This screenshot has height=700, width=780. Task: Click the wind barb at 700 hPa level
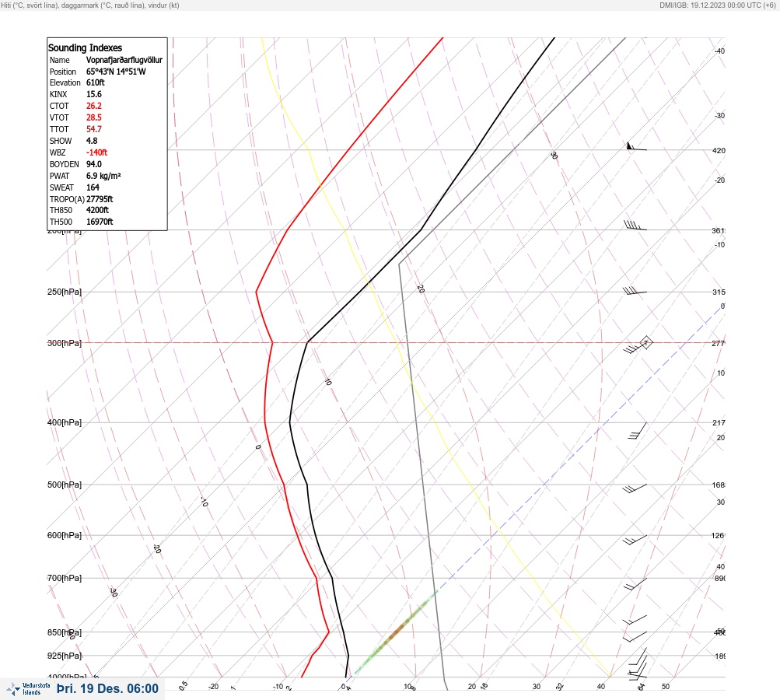(635, 583)
